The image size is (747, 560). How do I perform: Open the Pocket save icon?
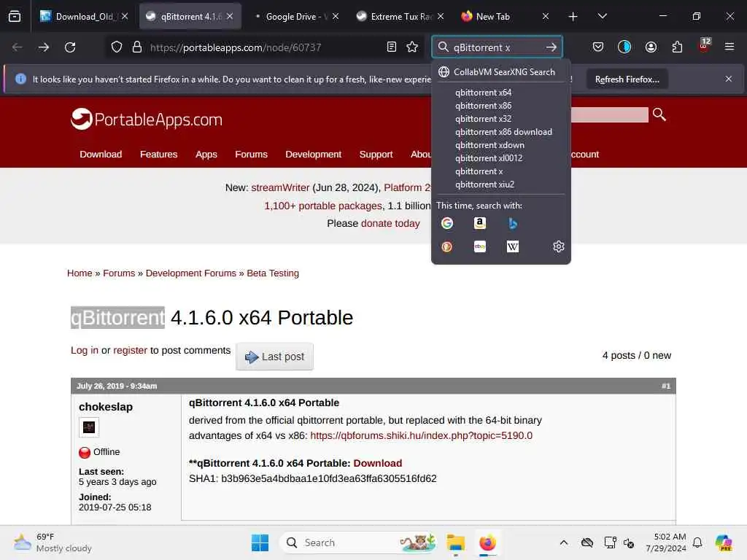[x=598, y=47]
